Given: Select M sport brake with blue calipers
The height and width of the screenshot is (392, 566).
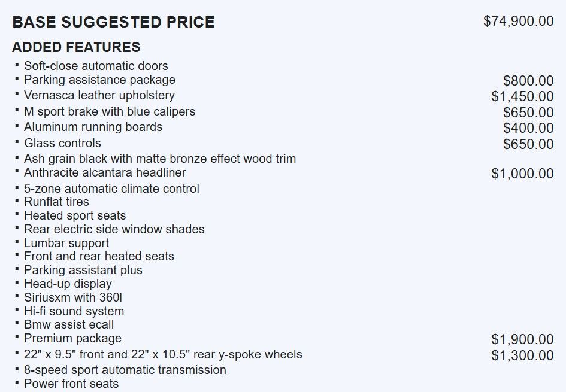Looking at the screenshot, I should pos(110,111).
